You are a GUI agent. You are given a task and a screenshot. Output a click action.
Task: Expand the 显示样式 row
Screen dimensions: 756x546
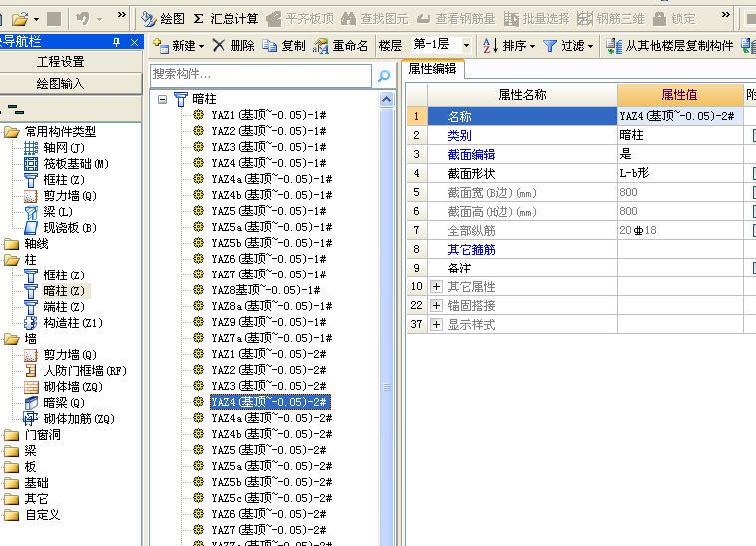pyautogui.click(x=436, y=324)
